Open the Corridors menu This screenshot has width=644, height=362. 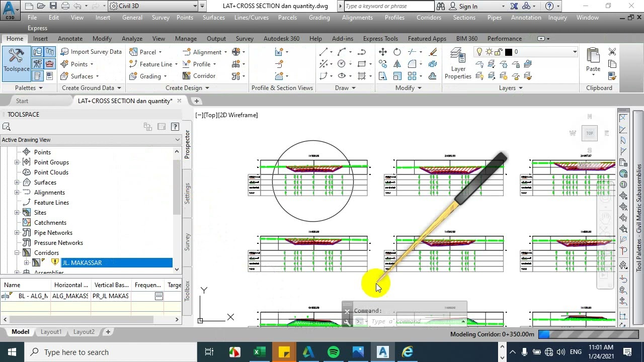[429, 18]
